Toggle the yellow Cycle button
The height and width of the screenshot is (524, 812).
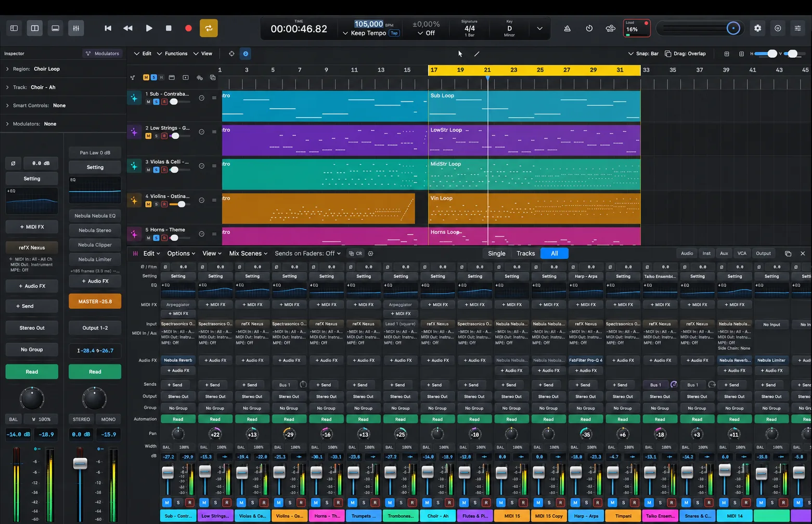(x=209, y=28)
